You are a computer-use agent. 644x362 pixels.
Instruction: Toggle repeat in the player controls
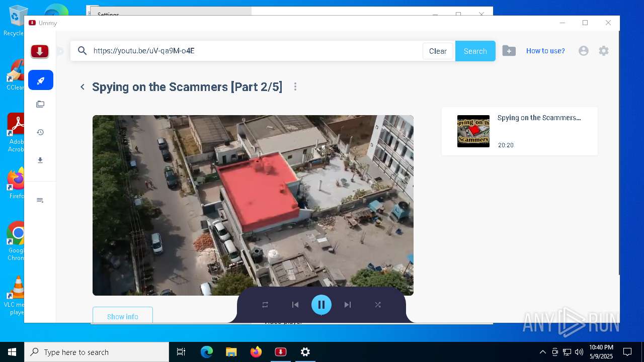pos(265,305)
